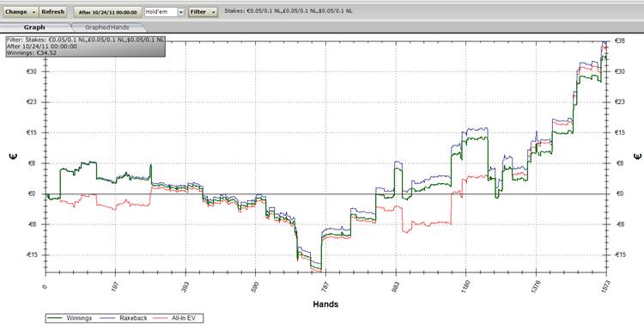Select the 787 hands axis tick label
Screen dimensions: 644x325
point(325,285)
